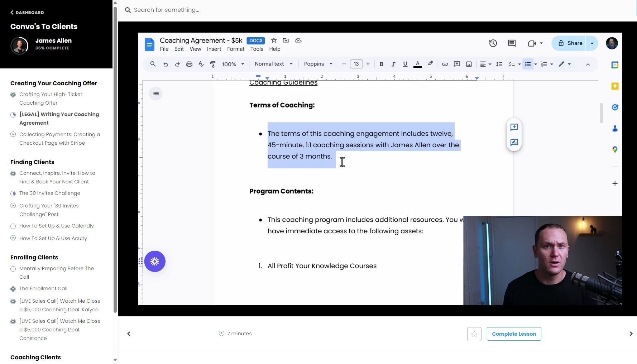Open the Poppins font dropdown

[318, 64]
